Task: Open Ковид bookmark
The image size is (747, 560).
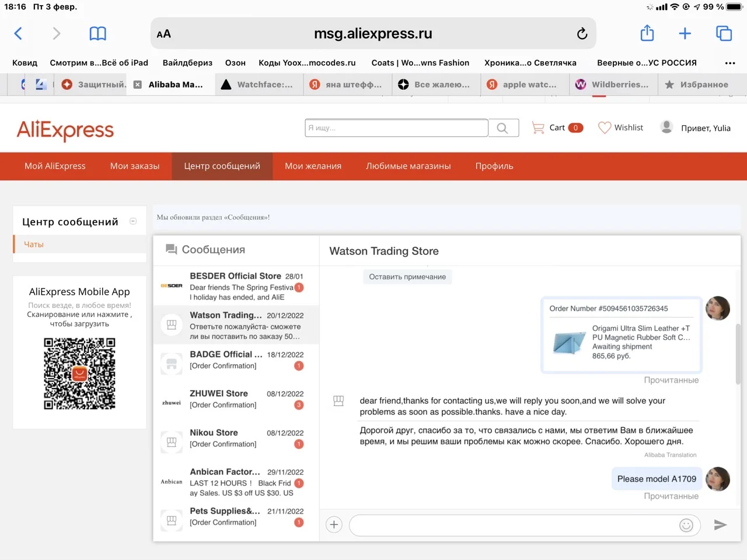Action: pyautogui.click(x=25, y=63)
